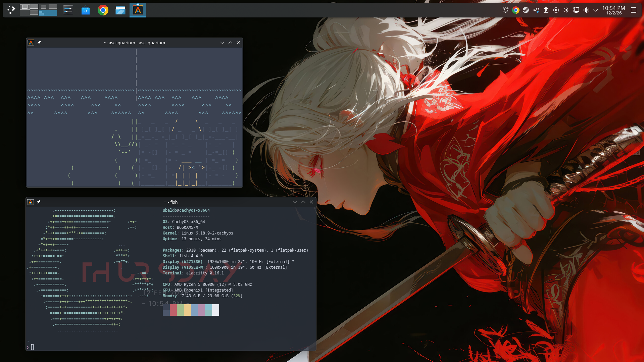Open Google Chrome from the panel
This screenshot has width=644, height=362.
click(x=103, y=10)
